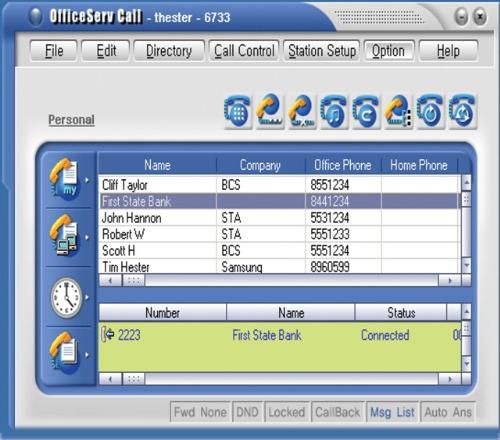Viewport: 500px width, 440px height.
Task: Click the Connected status of the active call
Action: point(385,335)
